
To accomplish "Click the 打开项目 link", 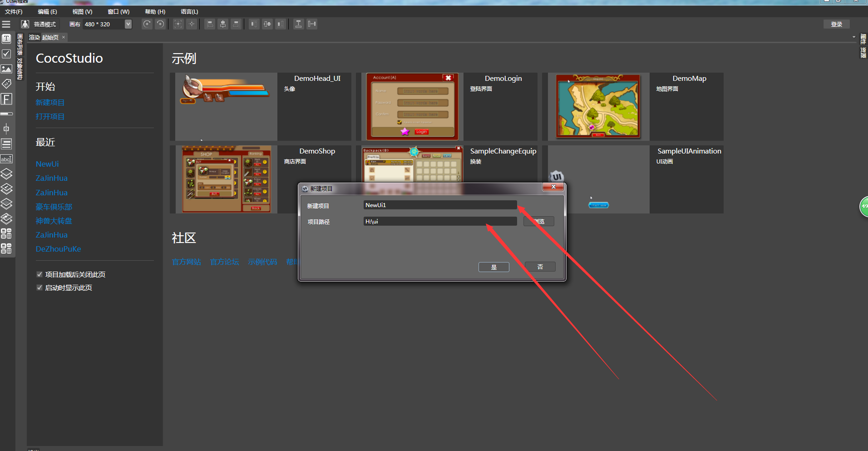I will (50, 117).
